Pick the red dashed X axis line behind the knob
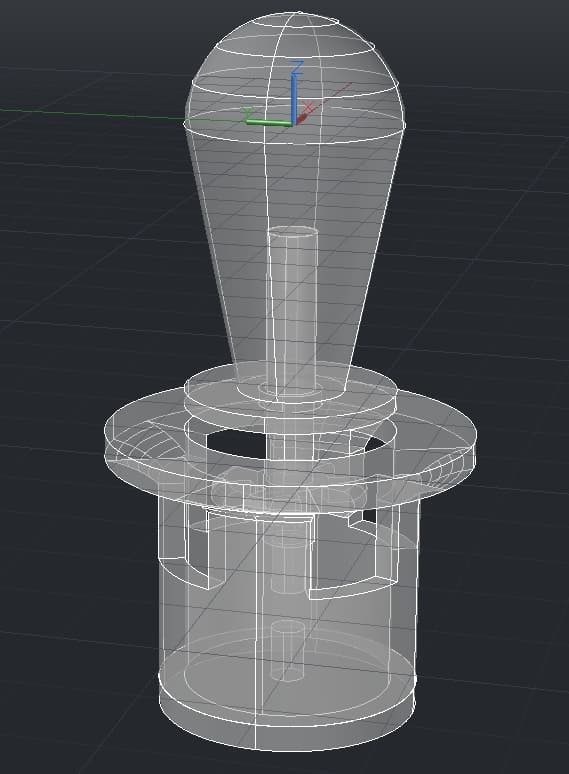Image resolution: width=569 pixels, height=774 pixels. coord(332,97)
